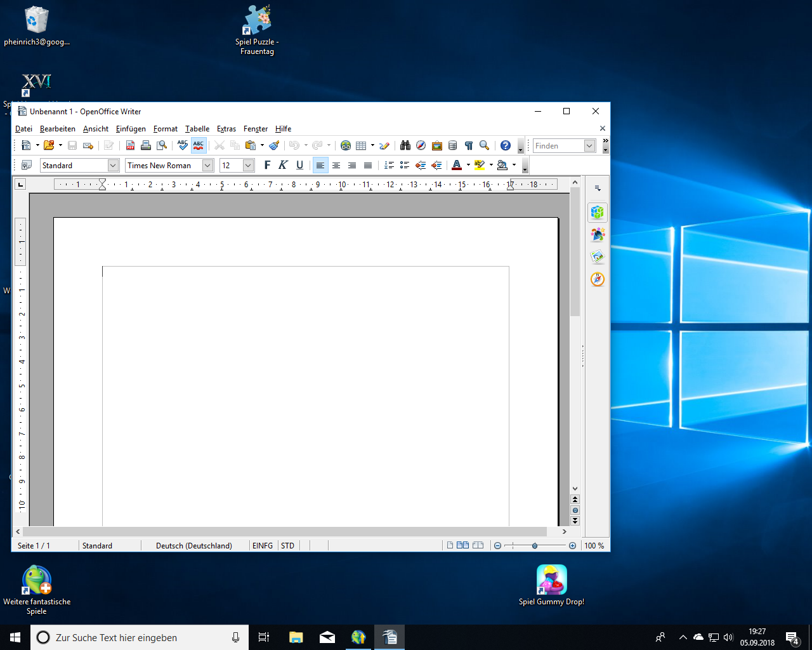The width and height of the screenshot is (812, 650).
Task: Expand the Times New Roman font dropdown
Action: (x=207, y=165)
